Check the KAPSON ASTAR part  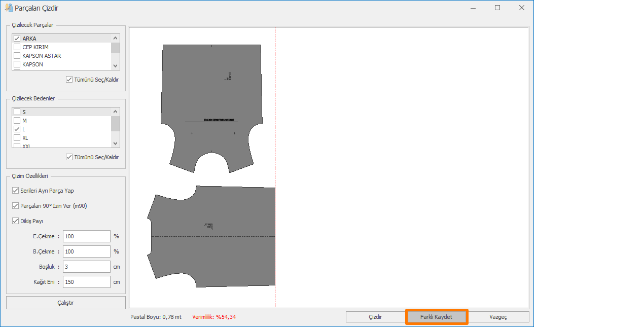point(17,56)
